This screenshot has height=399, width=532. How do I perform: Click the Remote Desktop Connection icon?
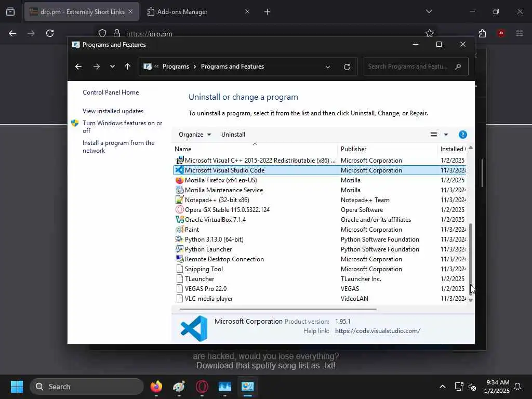[179, 259]
